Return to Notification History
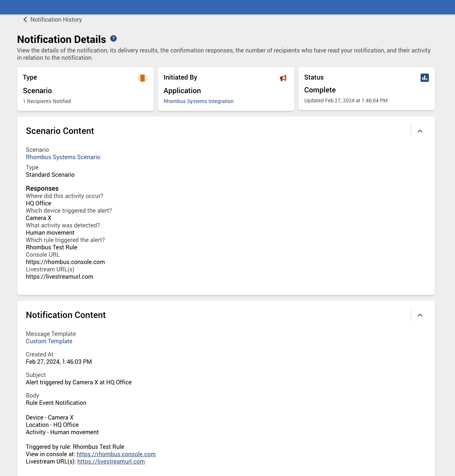The width and height of the screenshot is (455, 476). pyautogui.click(x=56, y=19)
